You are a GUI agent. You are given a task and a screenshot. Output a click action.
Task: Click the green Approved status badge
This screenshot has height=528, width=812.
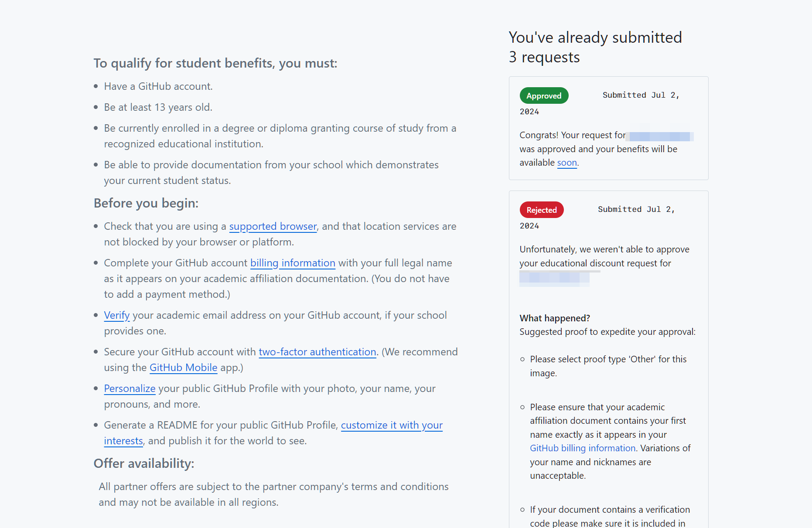pos(544,95)
